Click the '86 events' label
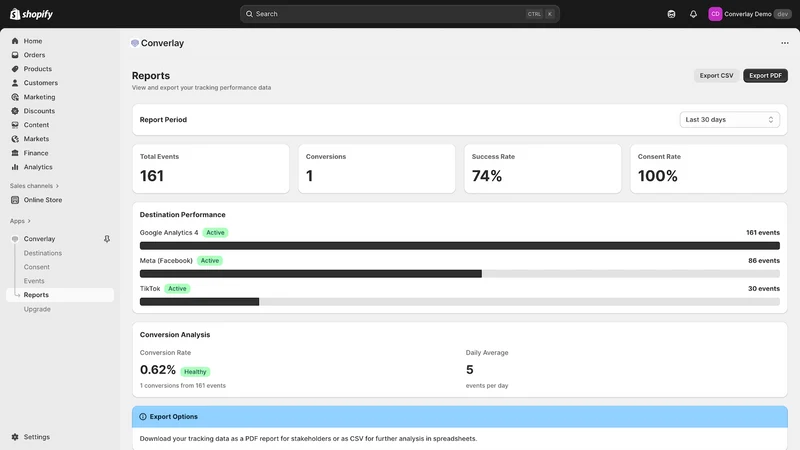The width and height of the screenshot is (800, 450). 764,261
